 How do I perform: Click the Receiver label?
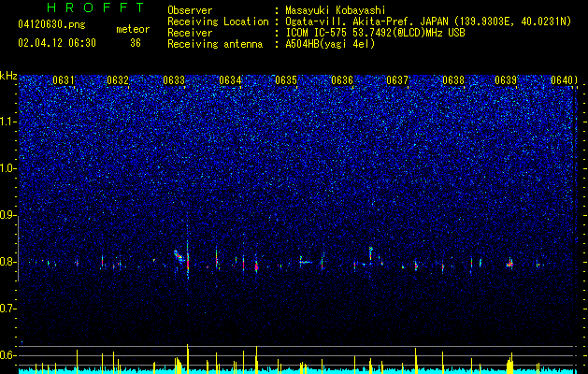[190, 33]
